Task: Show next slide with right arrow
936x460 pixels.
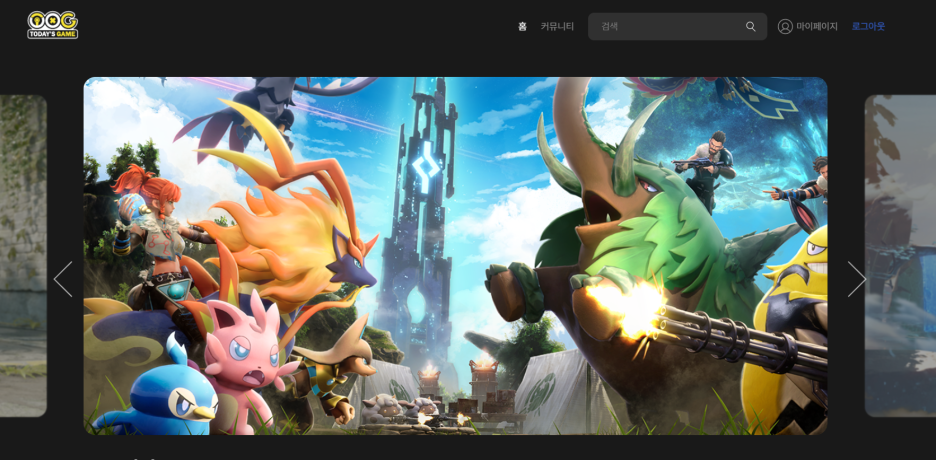Action: pos(857,279)
